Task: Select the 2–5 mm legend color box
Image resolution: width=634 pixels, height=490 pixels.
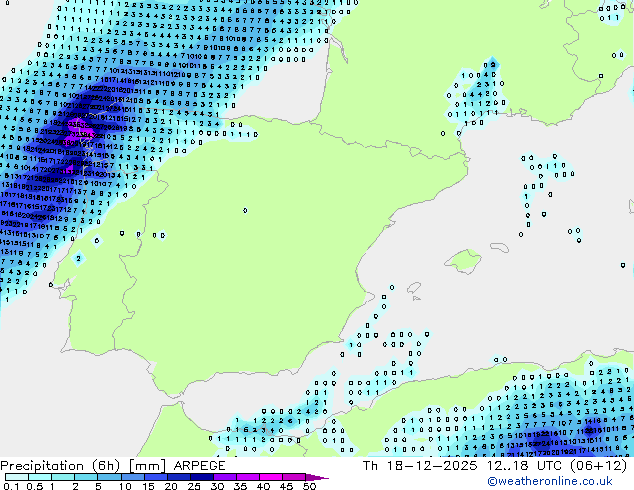Action: click(x=86, y=477)
